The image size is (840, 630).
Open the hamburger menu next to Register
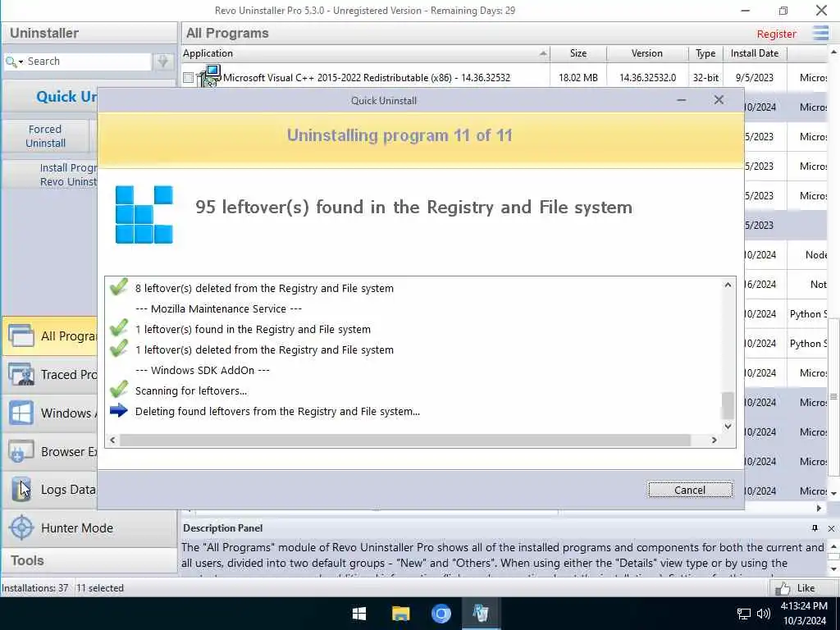[x=820, y=33]
